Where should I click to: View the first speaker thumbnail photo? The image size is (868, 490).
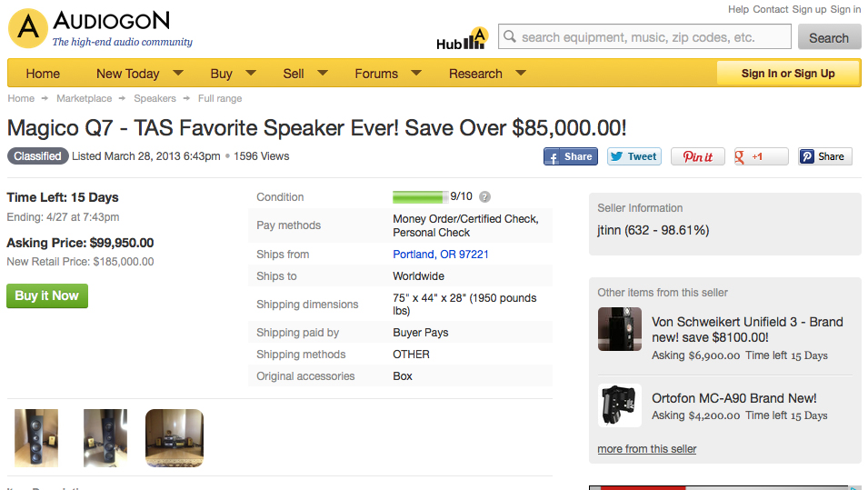tap(36, 437)
